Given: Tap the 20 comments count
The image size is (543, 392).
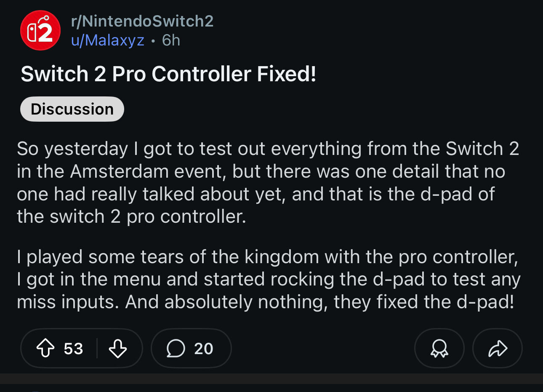Looking at the screenshot, I should (204, 349).
